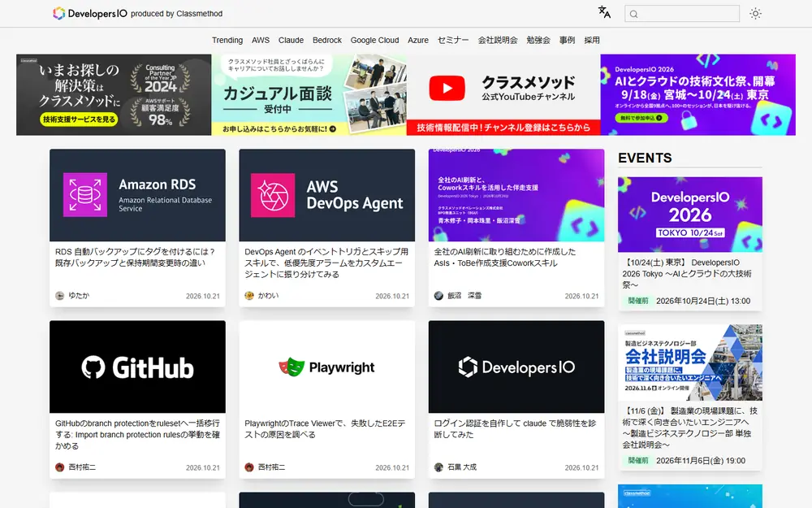
Task: Open the カジュアル面談 受付中 banner
Action: coord(309,95)
